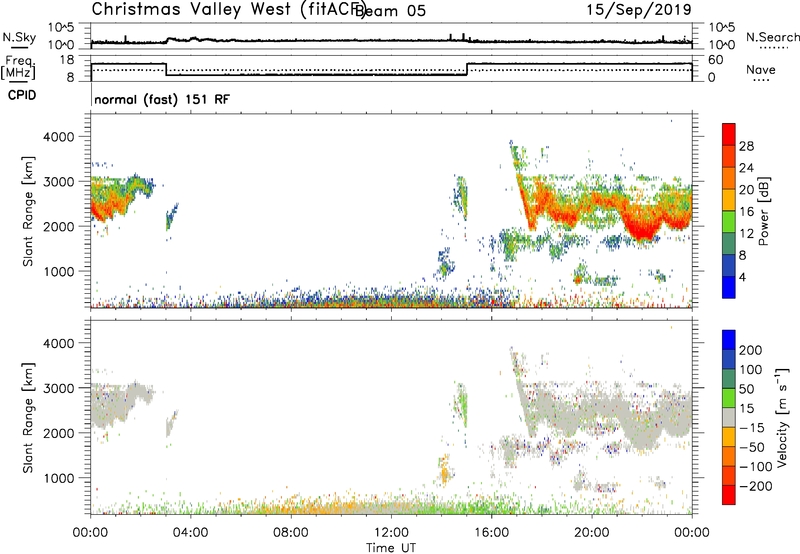The image size is (800, 554).
Task: Click the red bottom of Velocity colorbar
Action: [x=729, y=495]
